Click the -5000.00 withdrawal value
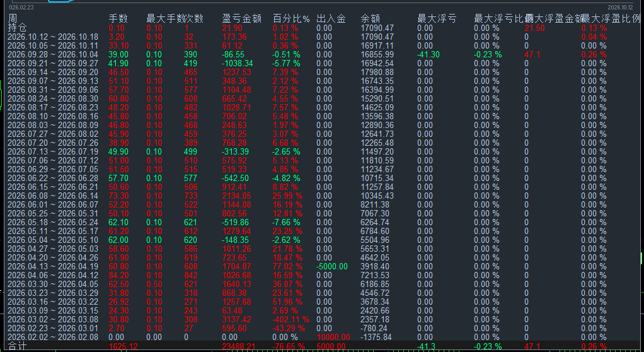 [332, 267]
